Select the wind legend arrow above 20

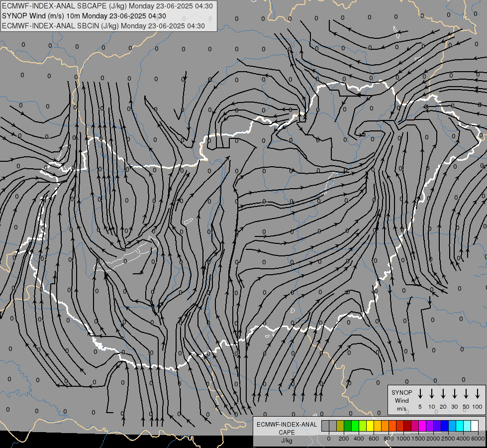(x=443, y=394)
